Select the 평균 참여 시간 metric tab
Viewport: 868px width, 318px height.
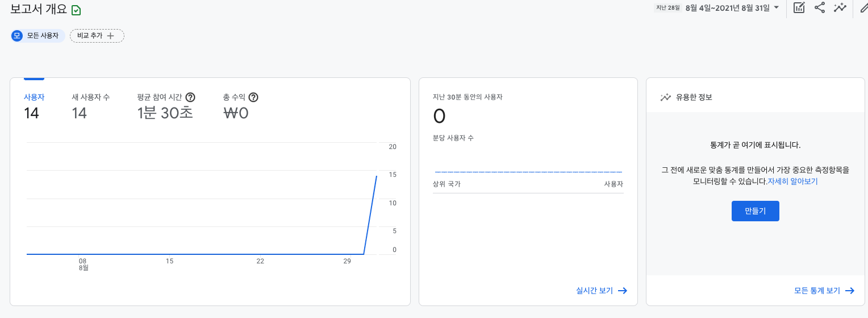pyautogui.click(x=166, y=106)
